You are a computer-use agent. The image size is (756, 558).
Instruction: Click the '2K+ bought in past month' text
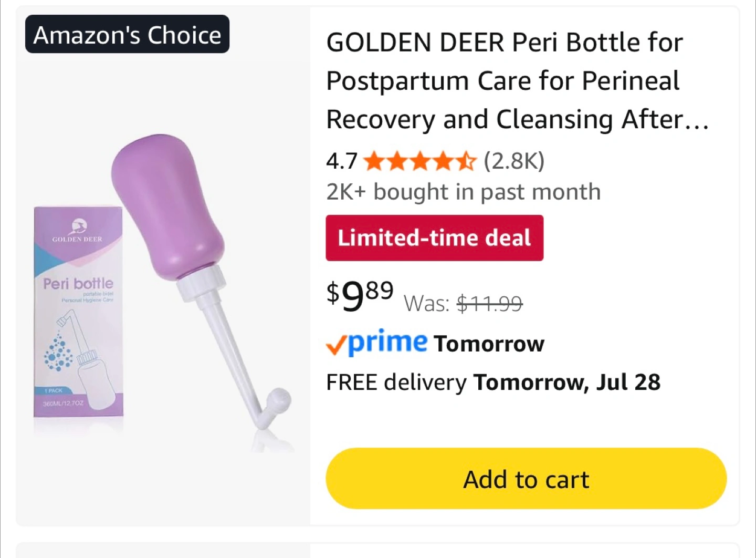pyautogui.click(x=463, y=192)
